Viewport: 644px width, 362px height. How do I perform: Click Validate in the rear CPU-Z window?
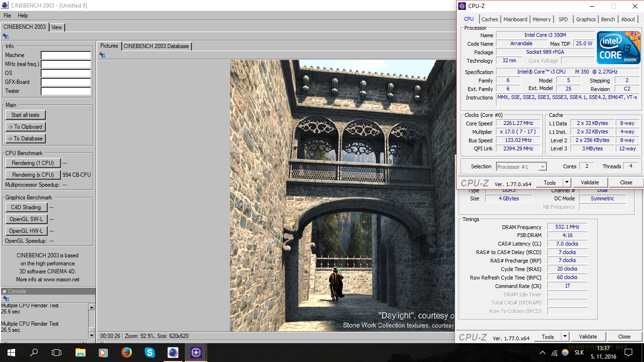[x=588, y=337]
